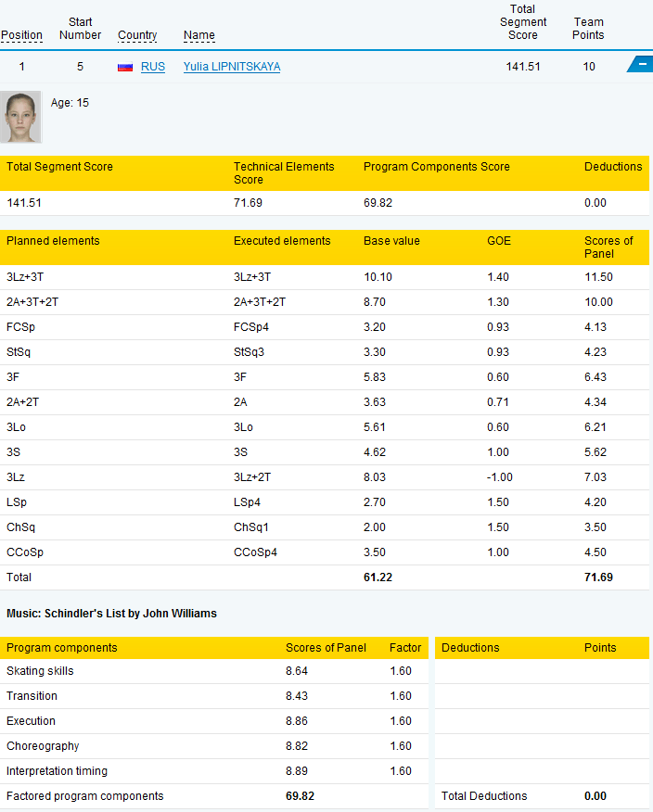Click the athlete portrait photo
The height and width of the screenshot is (812, 653).
(x=20, y=117)
